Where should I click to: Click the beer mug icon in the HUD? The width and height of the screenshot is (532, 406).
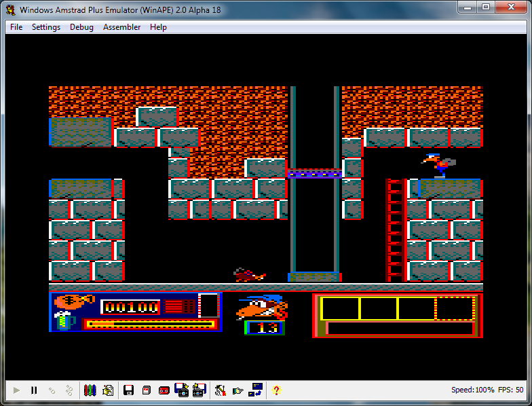(65, 320)
